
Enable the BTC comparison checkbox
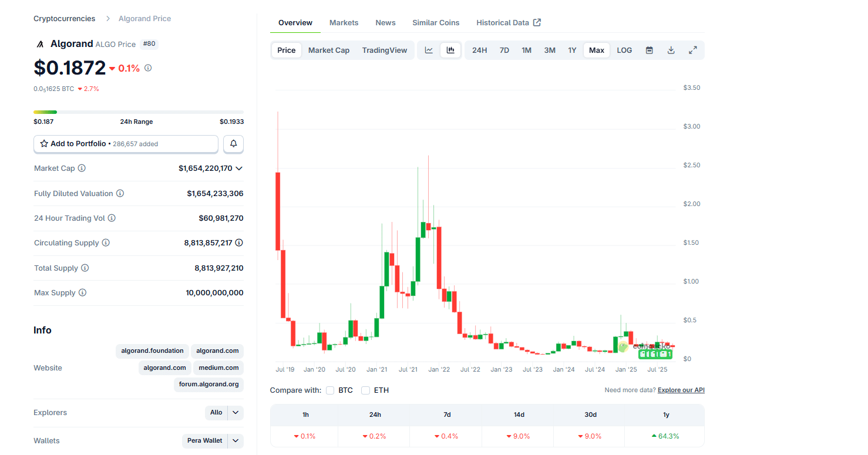coord(330,390)
